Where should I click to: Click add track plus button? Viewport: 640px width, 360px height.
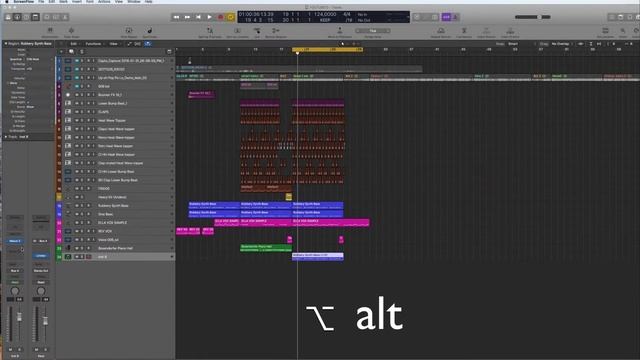61,51
